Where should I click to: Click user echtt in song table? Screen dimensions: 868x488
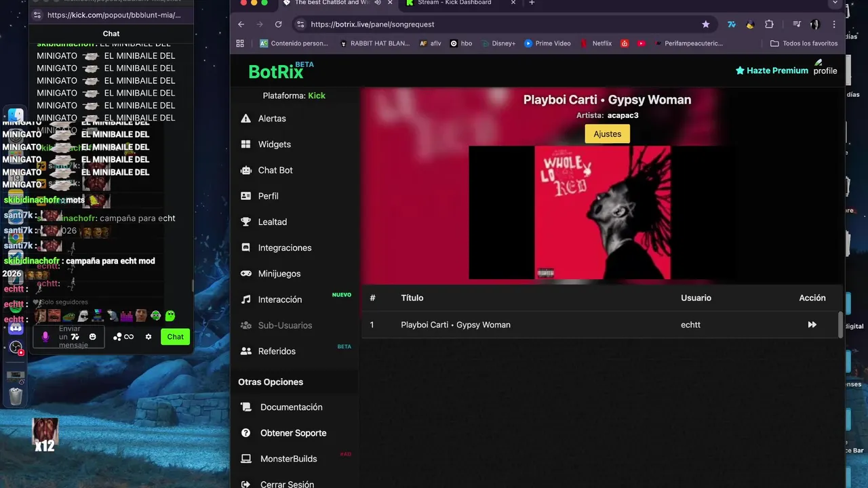pyautogui.click(x=690, y=325)
